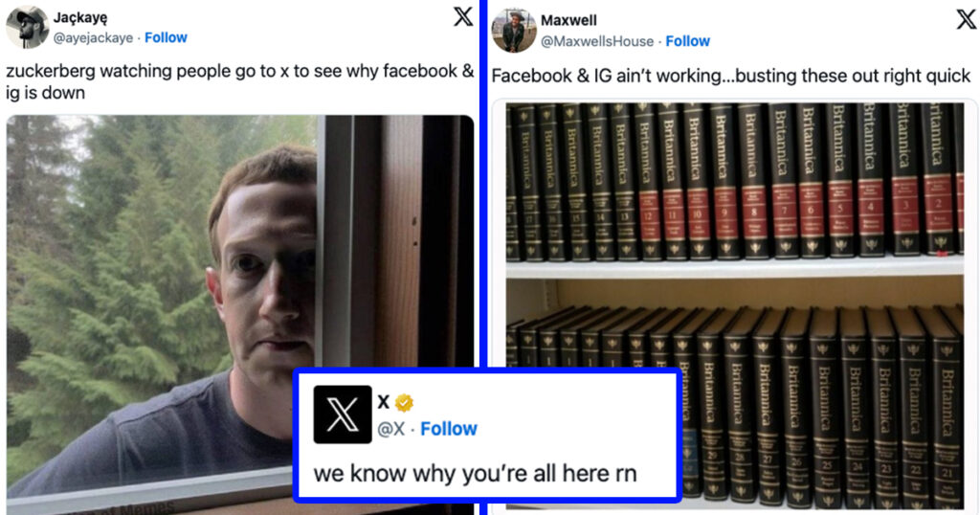
Task: Click the black X account logo avatar
Action: pyautogui.click(x=343, y=414)
